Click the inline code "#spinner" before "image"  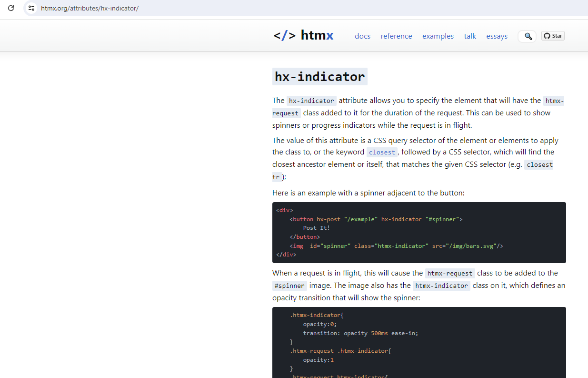(x=289, y=286)
